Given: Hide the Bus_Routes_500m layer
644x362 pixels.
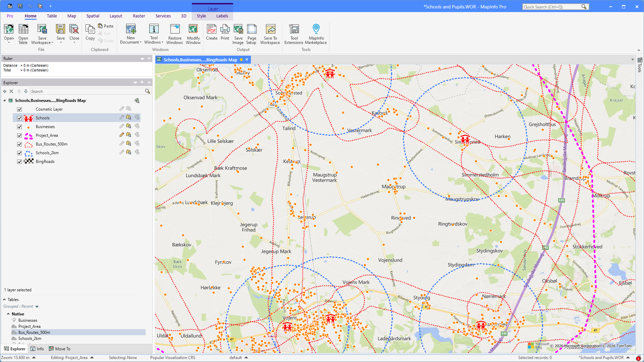Looking at the screenshot, I should (x=19, y=144).
